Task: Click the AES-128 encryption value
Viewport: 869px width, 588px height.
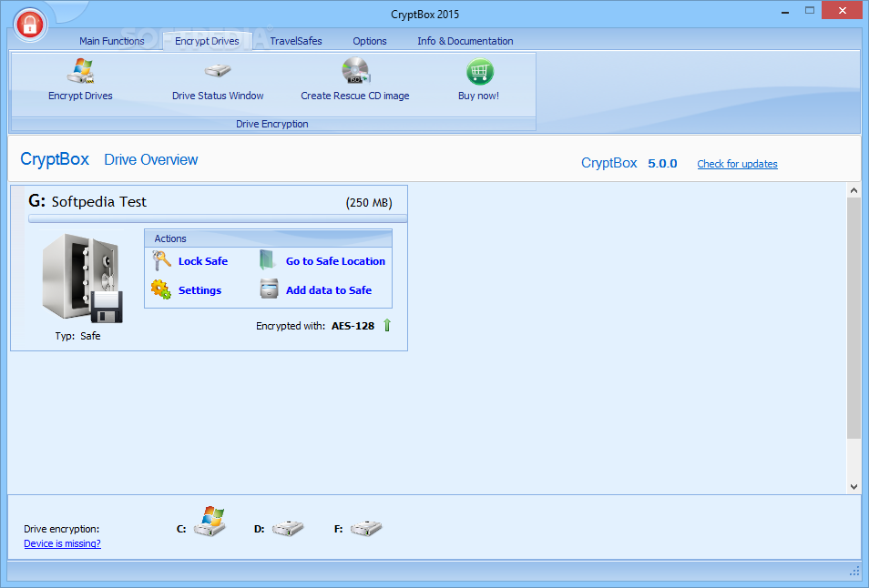Action: point(353,326)
